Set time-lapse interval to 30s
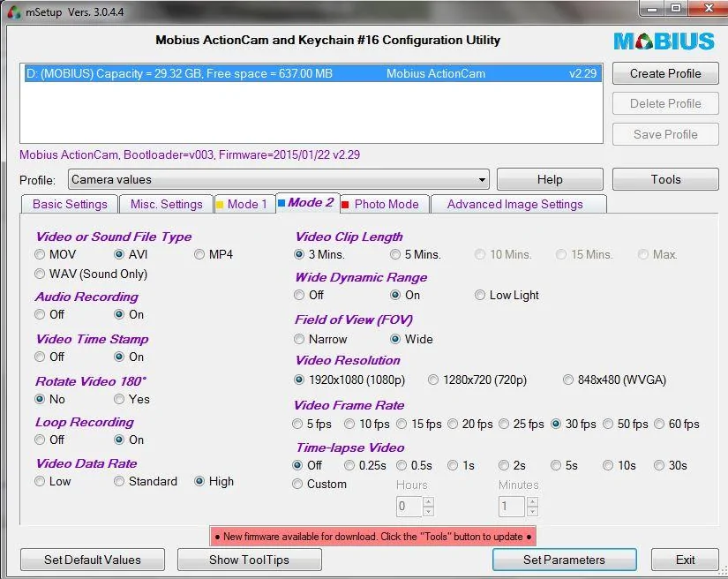This screenshot has width=728, height=579. 671,465
